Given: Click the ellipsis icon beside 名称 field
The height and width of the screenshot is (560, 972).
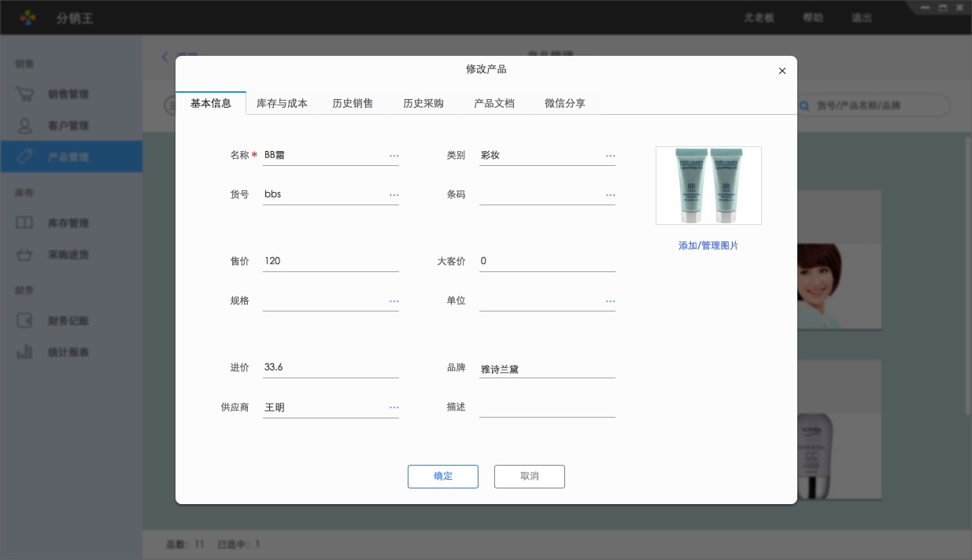Looking at the screenshot, I should point(394,156).
